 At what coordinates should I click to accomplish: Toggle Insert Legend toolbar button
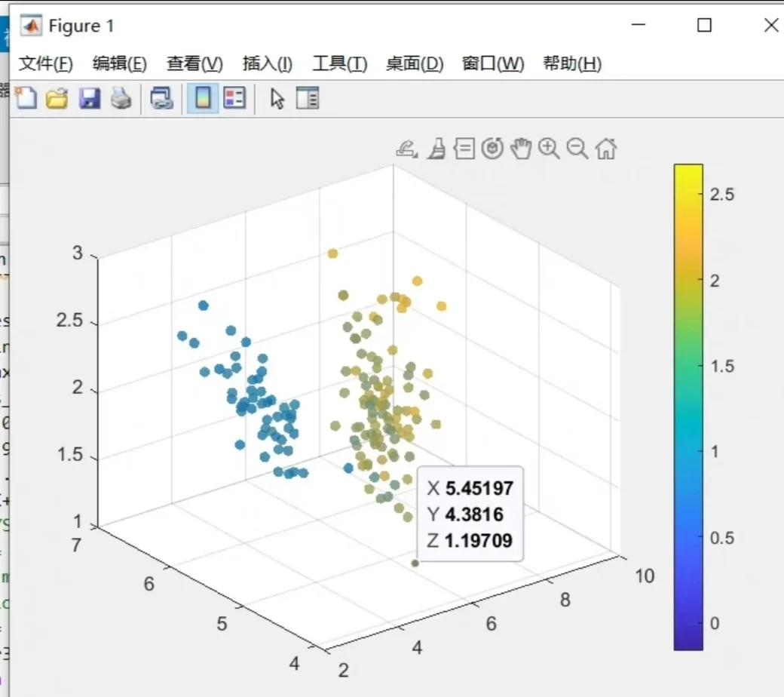coord(234,98)
